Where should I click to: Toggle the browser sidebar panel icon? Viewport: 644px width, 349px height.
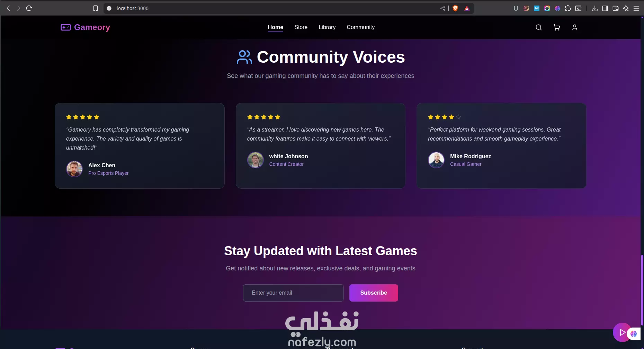pyautogui.click(x=605, y=8)
